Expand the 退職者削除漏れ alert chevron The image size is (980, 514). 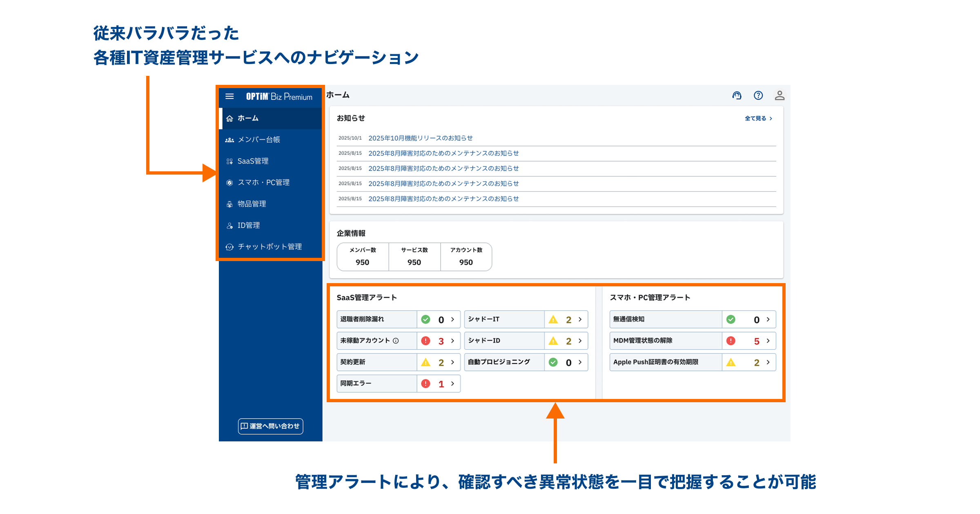coord(452,319)
